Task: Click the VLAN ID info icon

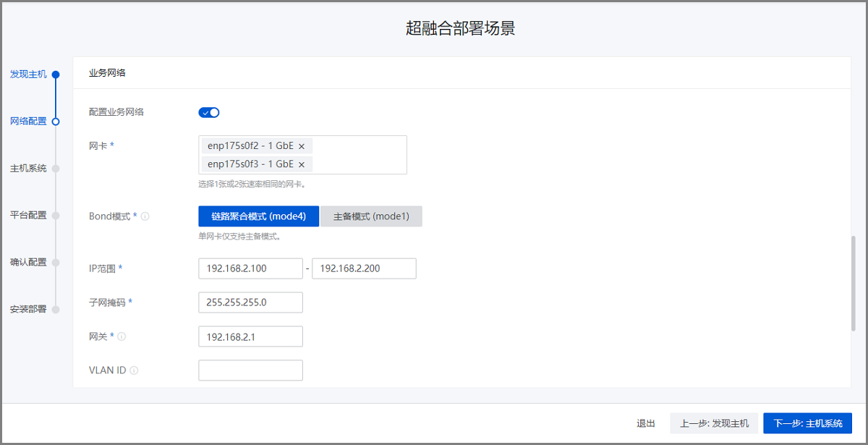Action: coord(134,370)
